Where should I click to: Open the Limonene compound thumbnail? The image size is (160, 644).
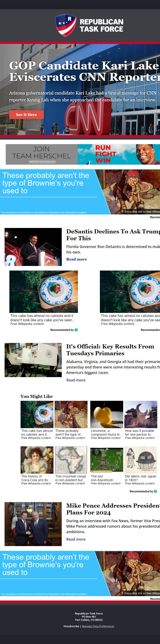(x=107, y=414)
